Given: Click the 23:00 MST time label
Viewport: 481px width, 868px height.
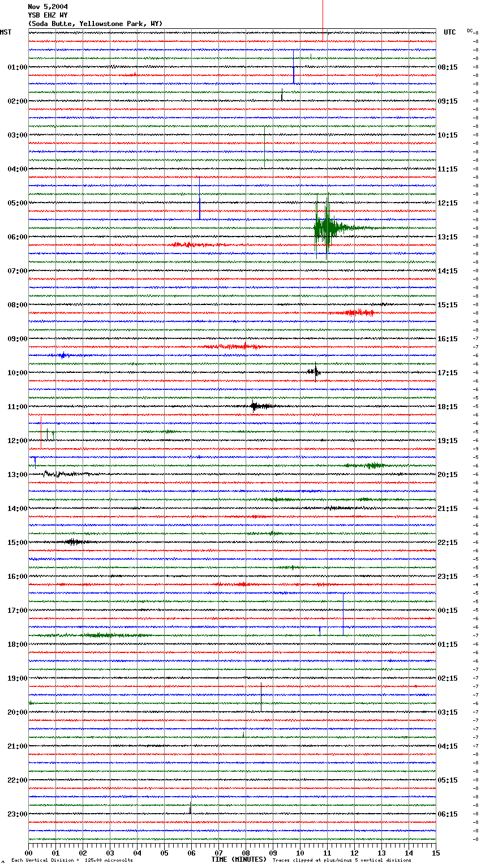Looking at the screenshot, I should click(x=18, y=814).
